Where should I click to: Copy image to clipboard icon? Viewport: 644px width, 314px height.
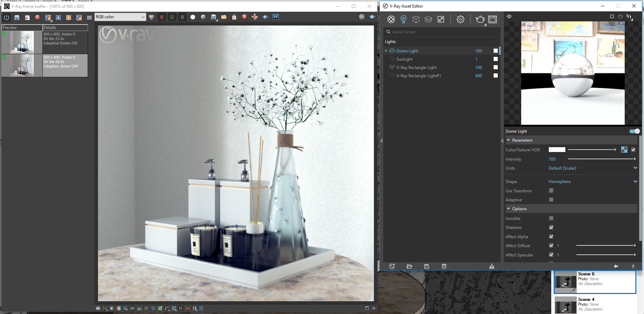tap(234, 17)
